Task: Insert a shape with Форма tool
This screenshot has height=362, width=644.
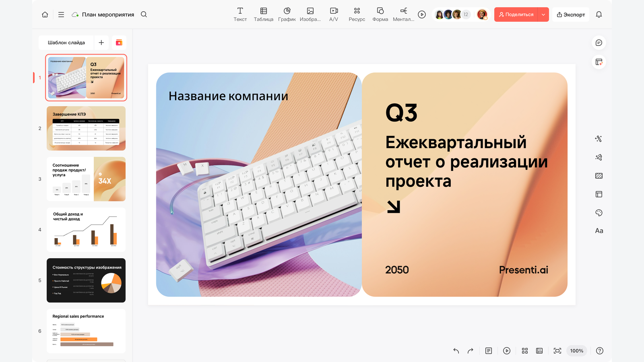Action: pyautogui.click(x=380, y=14)
